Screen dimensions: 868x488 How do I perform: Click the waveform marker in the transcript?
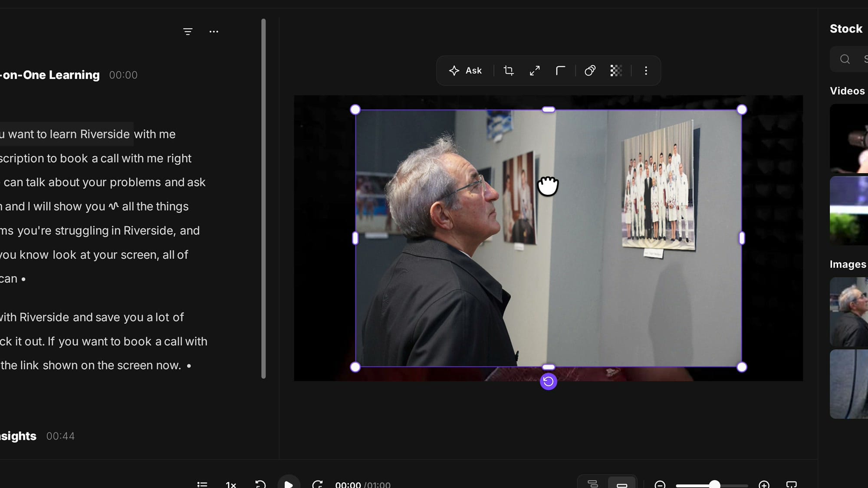click(x=114, y=206)
